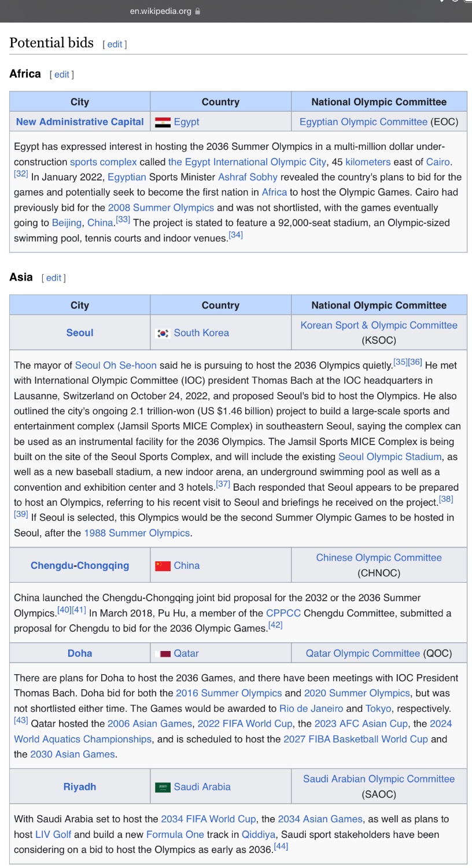Open Korean Sport & Olympic Committee link

click(379, 325)
